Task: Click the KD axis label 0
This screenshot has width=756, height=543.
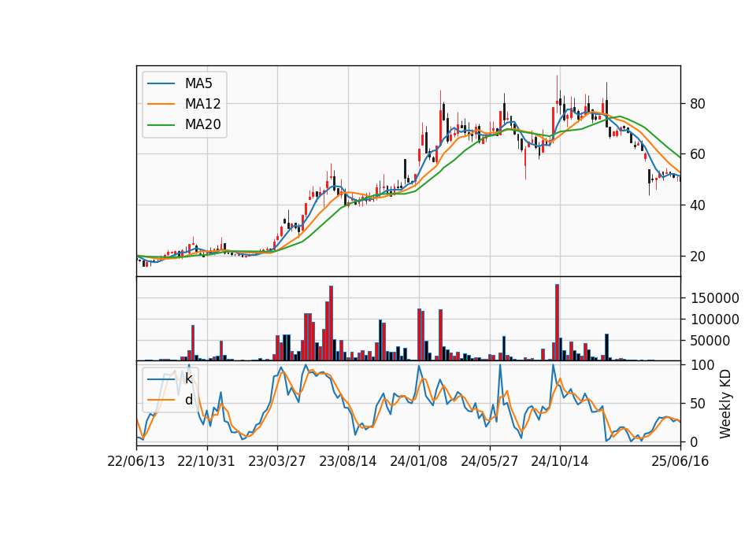Action: pyautogui.click(x=693, y=441)
